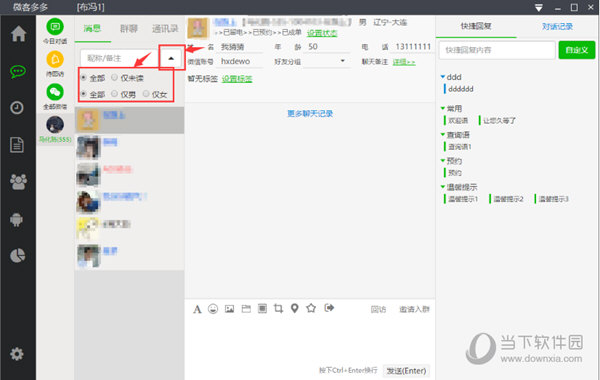Click the WeChat ID field hxdewo

pyautogui.click(x=241, y=62)
